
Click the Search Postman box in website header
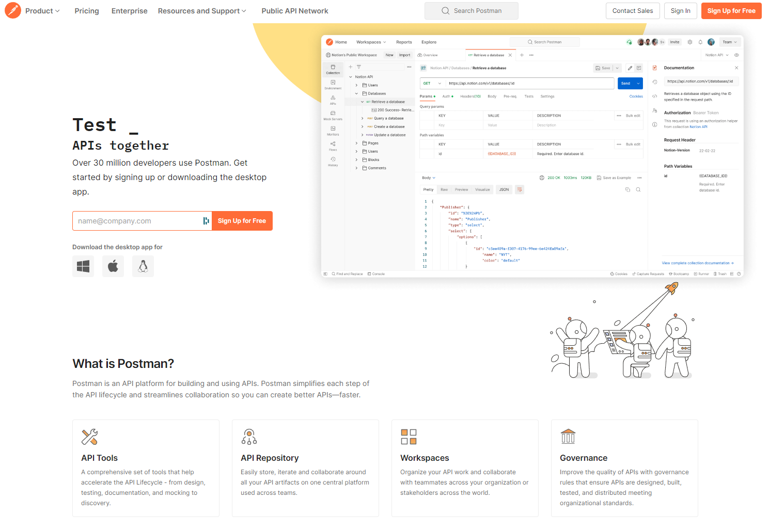click(472, 11)
